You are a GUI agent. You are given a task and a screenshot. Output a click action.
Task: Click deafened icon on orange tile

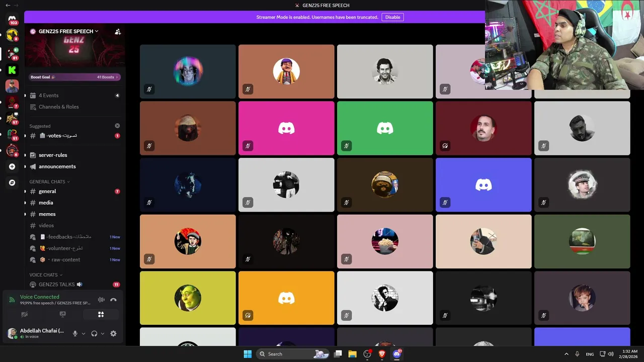248,316
